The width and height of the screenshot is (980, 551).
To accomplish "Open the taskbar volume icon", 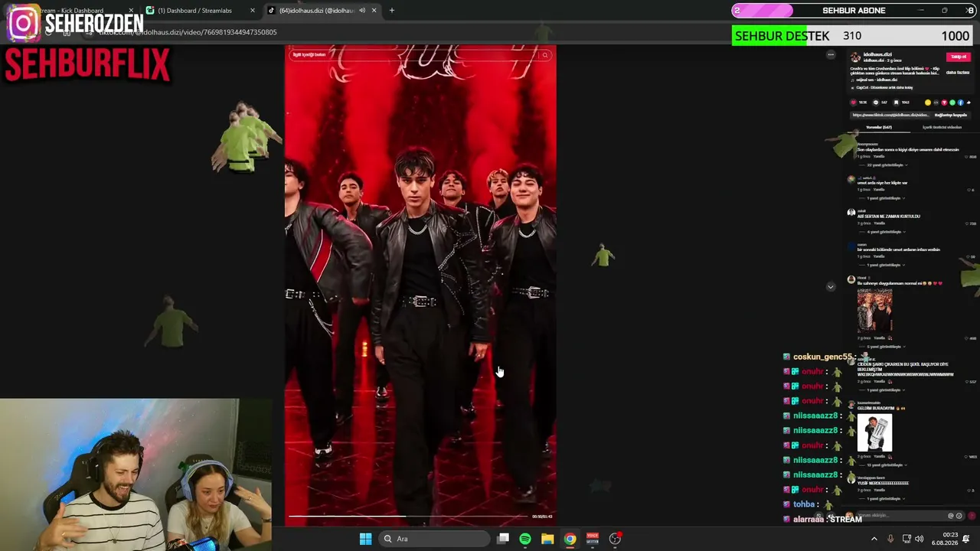I will click(920, 539).
